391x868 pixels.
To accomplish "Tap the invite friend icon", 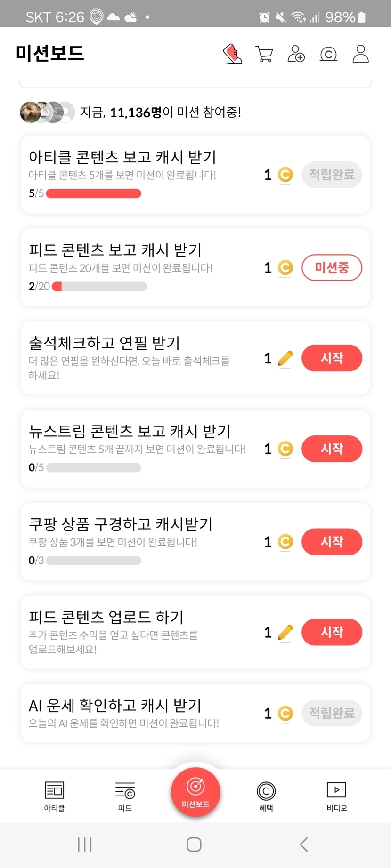I will coord(296,54).
